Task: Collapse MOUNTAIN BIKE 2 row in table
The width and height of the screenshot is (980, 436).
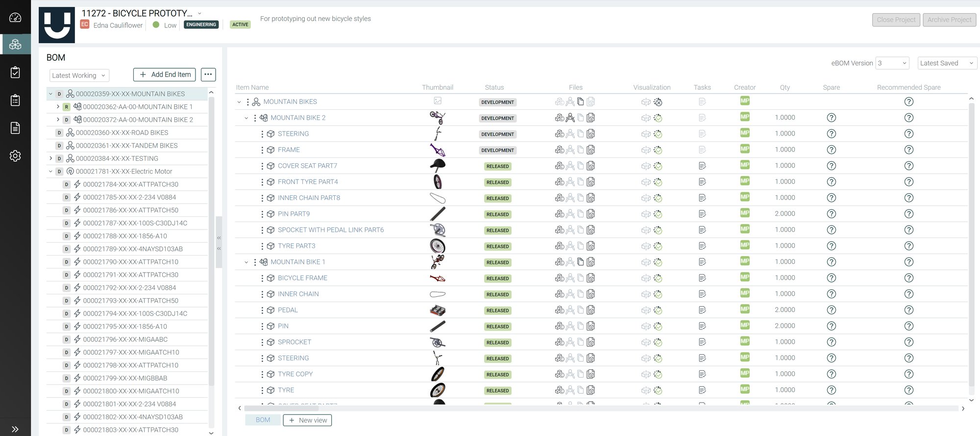Action: pyautogui.click(x=246, y=118)
